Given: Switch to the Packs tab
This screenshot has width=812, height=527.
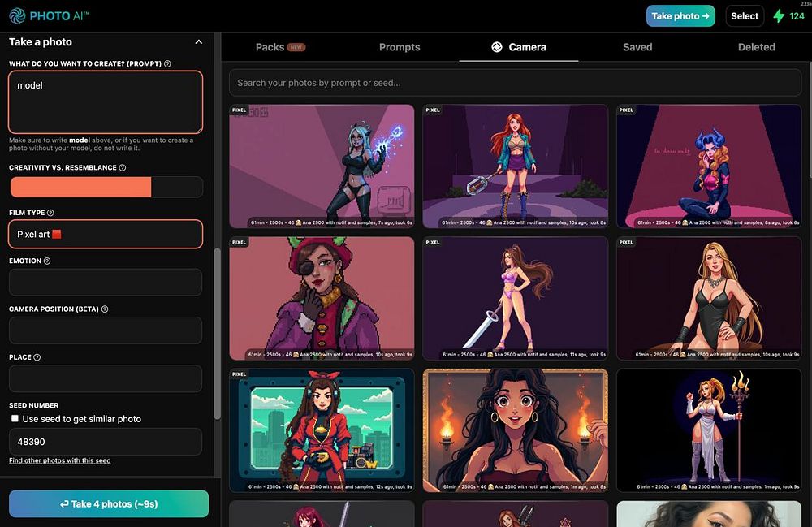Looking at the screenshot, I should (280, 47).
